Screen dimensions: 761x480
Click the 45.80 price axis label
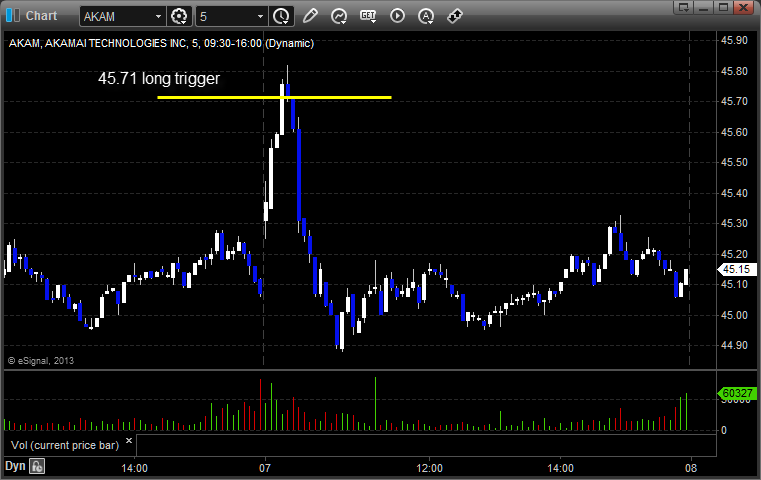pos(734,71)
